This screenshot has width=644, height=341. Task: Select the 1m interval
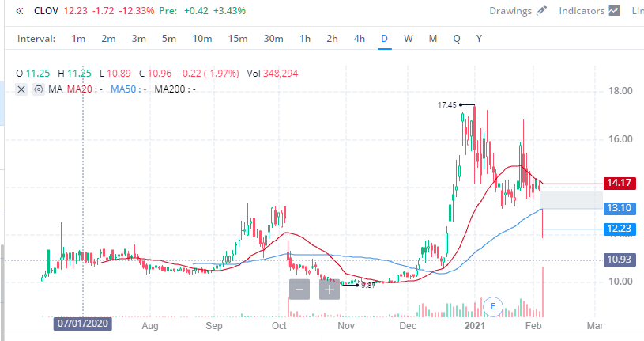78,39
